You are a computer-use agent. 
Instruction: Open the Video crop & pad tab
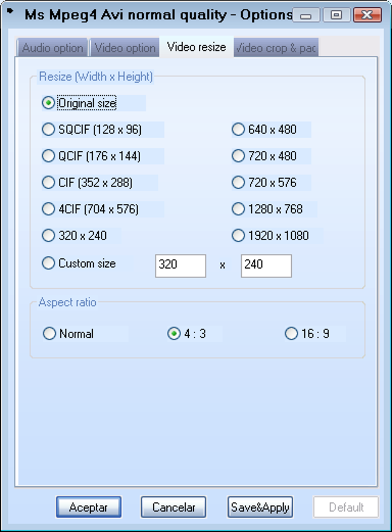point(276,48)
